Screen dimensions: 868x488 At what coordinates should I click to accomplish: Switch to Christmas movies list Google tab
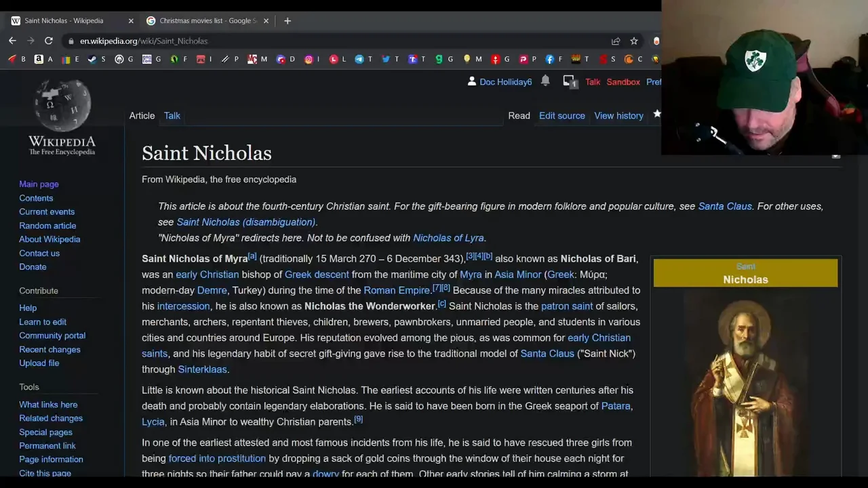[x=203, y=20]
